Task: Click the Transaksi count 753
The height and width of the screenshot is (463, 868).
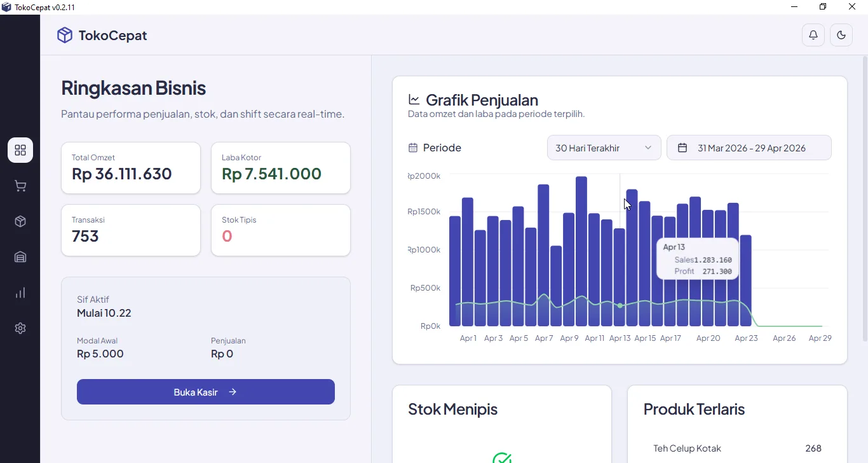Action: pyautogui.click(x=85, y=236)
